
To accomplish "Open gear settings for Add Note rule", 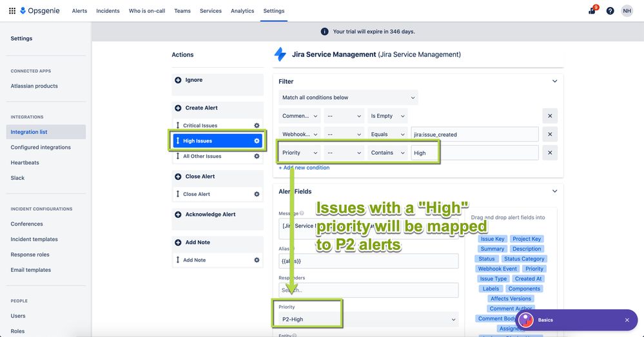I will pyautogui.click(x=257, y=260).
